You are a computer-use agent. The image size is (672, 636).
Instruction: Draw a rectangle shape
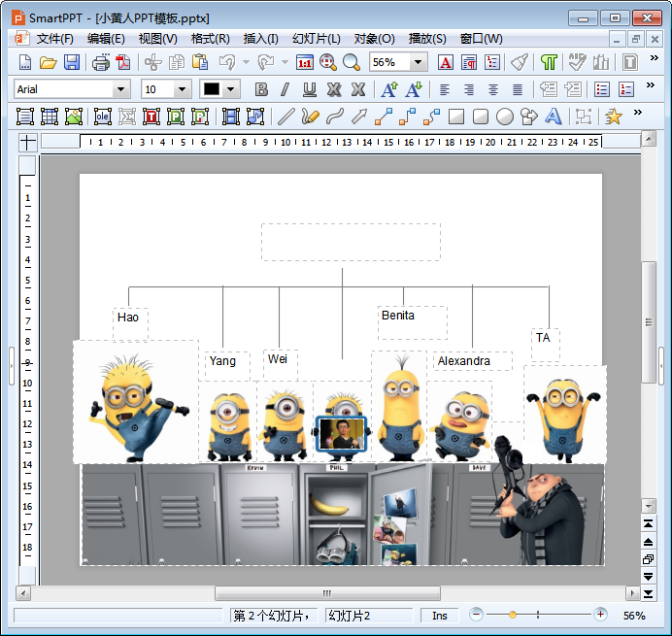[456, 117]
